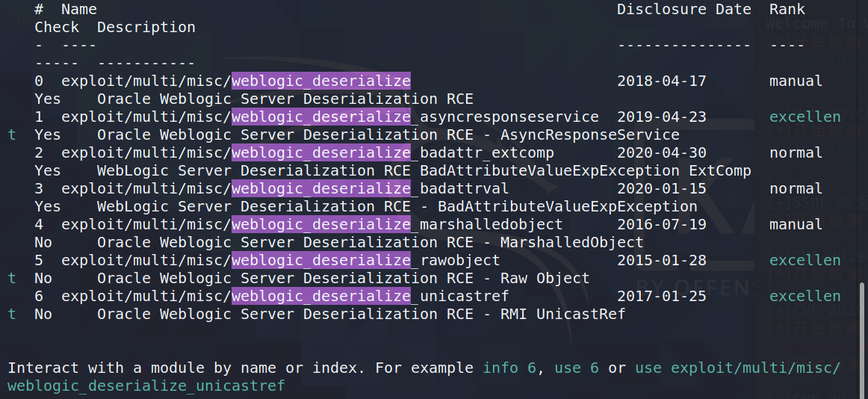Click the 'Interact with a module by name or index' text
Viewport: 868px width, 399px height.
[x=187, y=368]
